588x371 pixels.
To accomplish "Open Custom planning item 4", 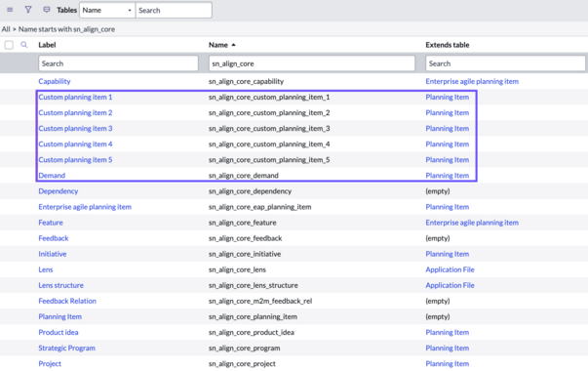I will (75, 144).
